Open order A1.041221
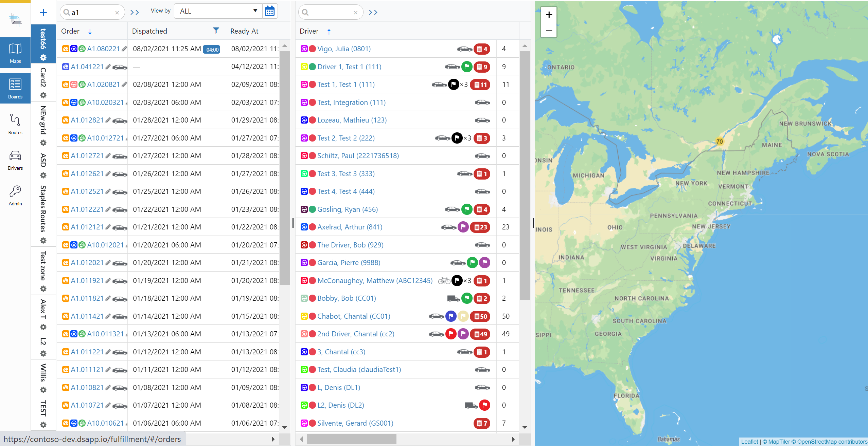 (x=87, y=67)
